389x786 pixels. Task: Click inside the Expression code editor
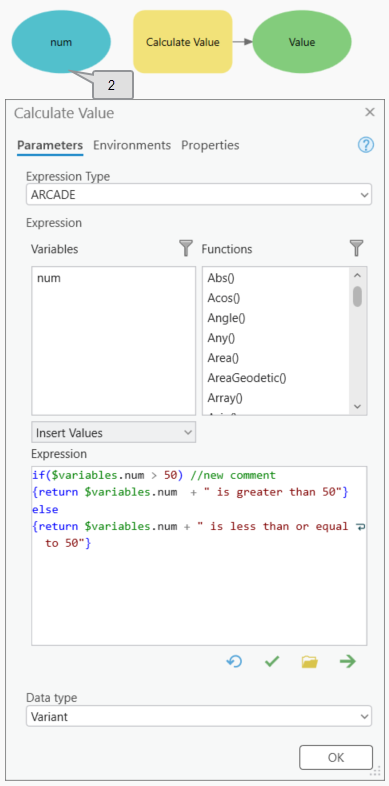coord(199,555)
